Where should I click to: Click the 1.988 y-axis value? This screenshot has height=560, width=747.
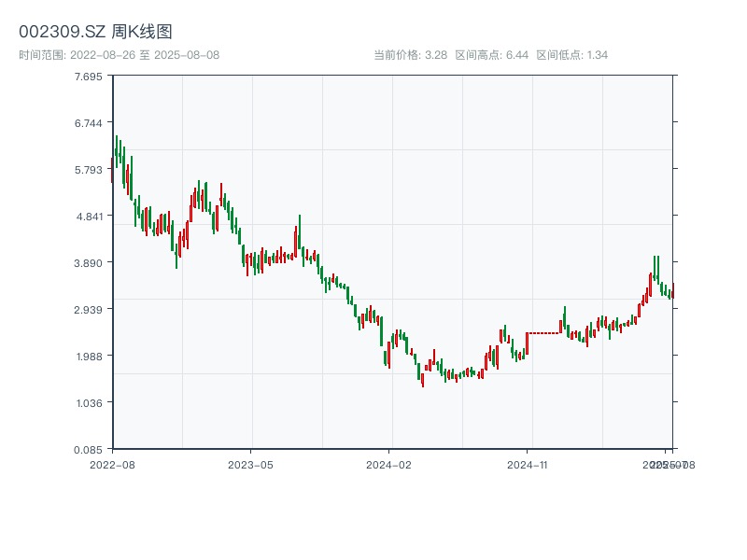(x=90, y=357)
